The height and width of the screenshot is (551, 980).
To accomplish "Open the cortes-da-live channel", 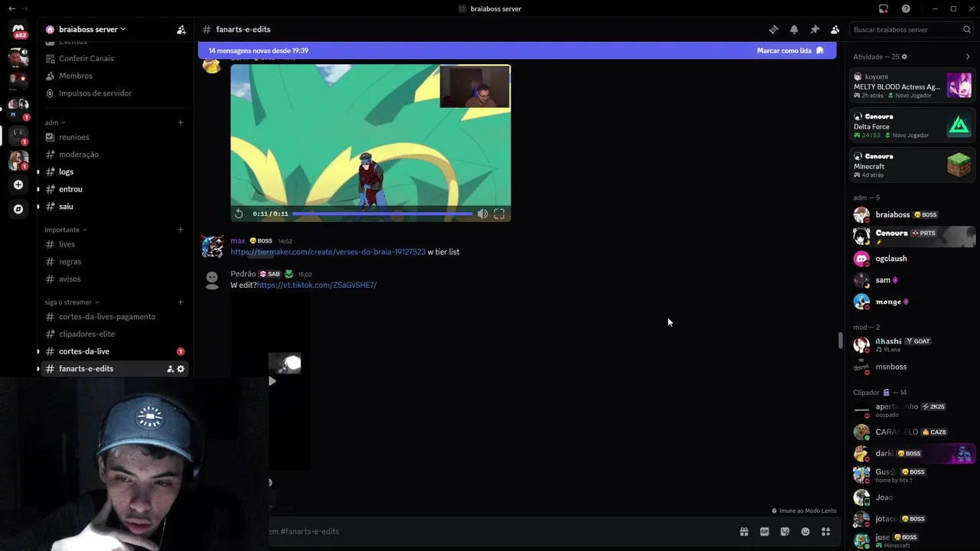I will [115, 351].
